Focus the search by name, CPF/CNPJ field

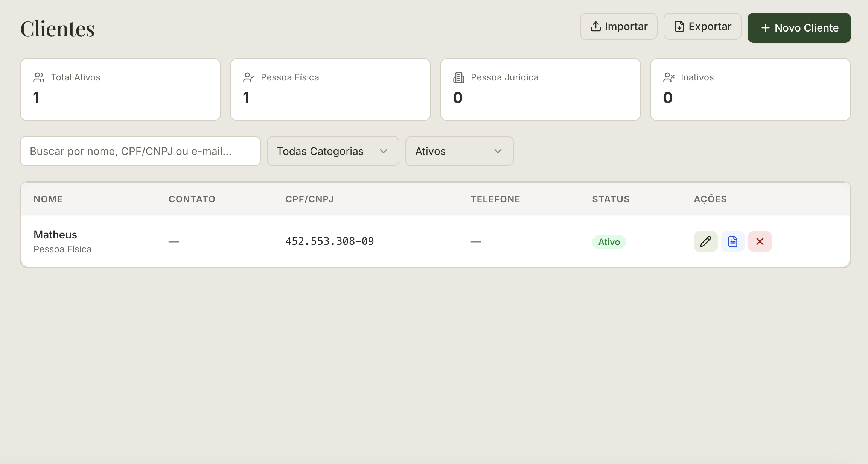click(140, 151)
